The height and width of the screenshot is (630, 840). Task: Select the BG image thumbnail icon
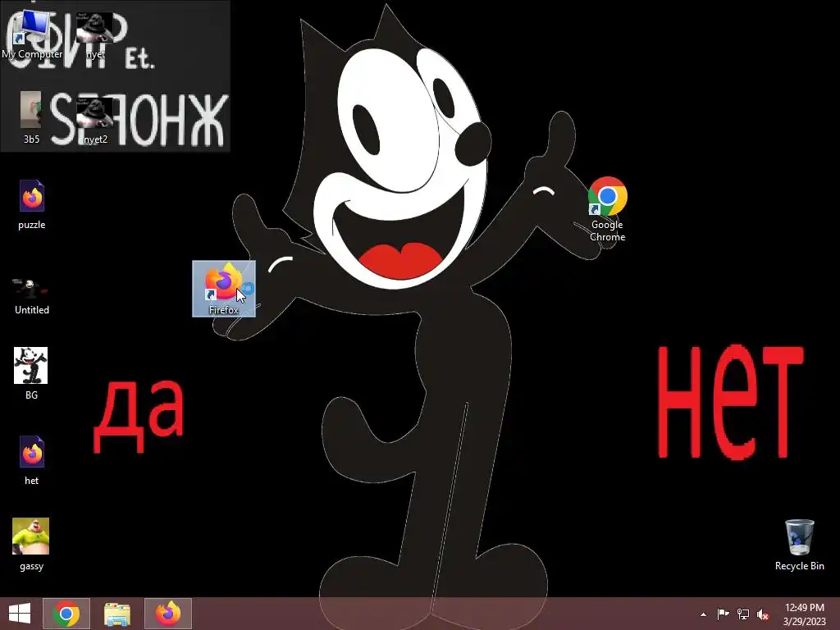pyautogui.click(x=31, y=373)
